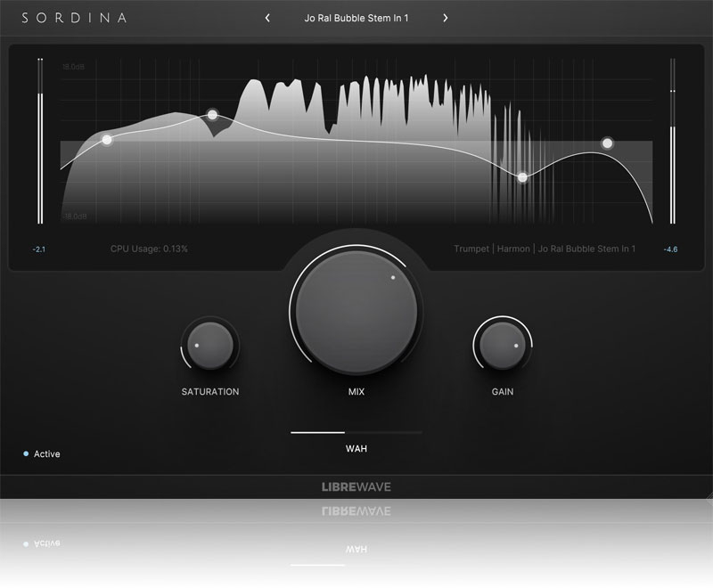Viewport: 713px width, 588px height.
Task: Click the CPU Usage readout
Action: tap(149, 249)
